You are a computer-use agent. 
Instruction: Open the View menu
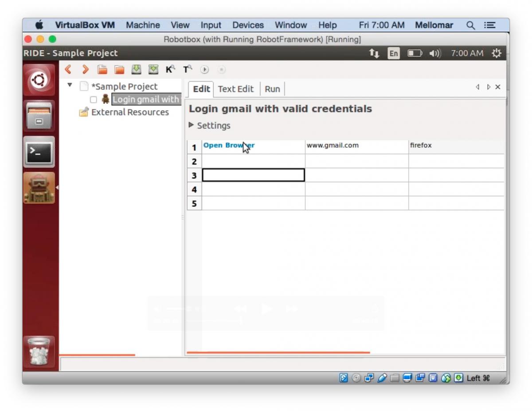180,25
